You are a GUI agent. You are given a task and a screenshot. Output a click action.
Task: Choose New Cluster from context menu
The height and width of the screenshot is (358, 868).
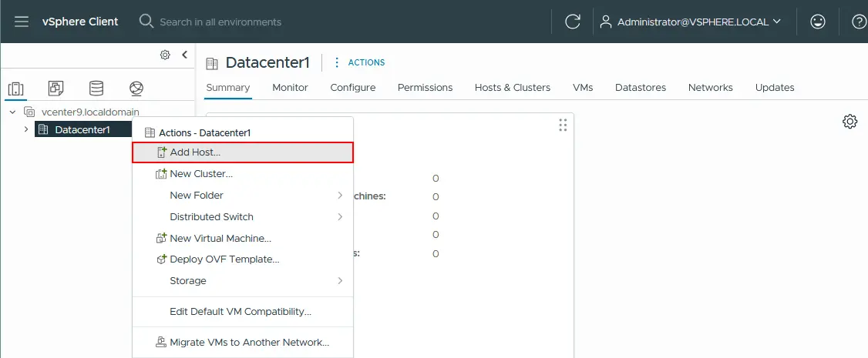[243, 174]
